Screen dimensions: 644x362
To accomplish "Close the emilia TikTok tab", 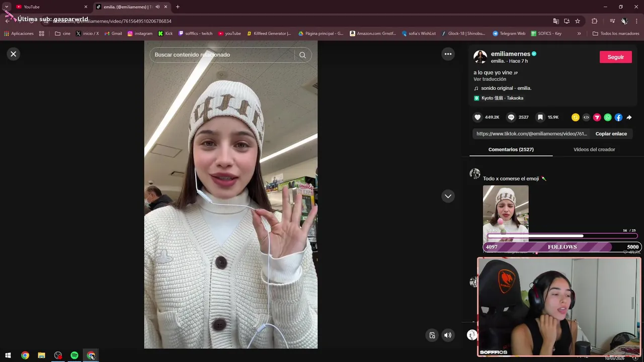I will pos(166,7).
